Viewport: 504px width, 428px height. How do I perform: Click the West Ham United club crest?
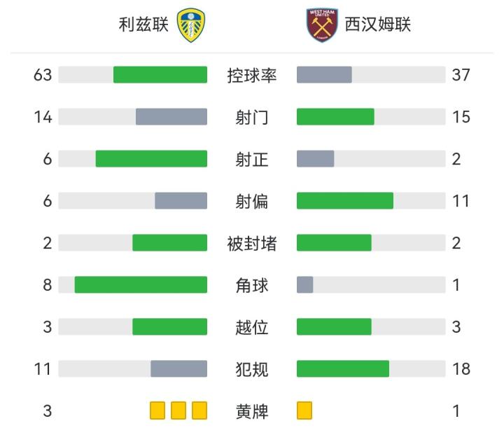click(322, 25)
